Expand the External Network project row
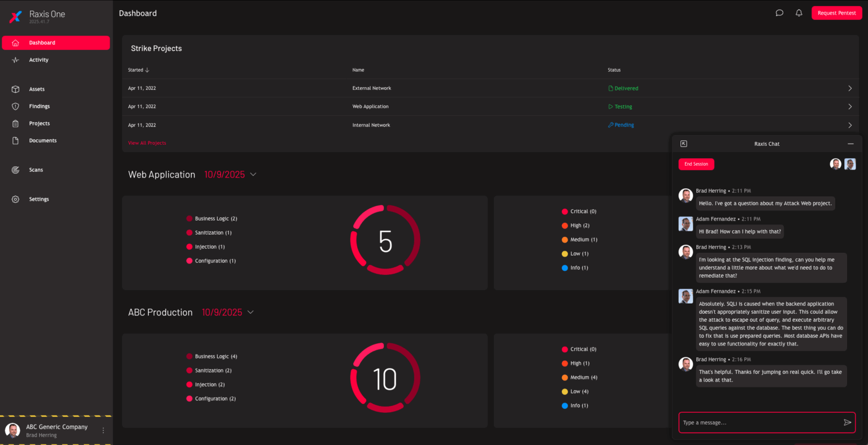This screenshot has height=445, width=868. pyautogui.click(x=849, y=88)
